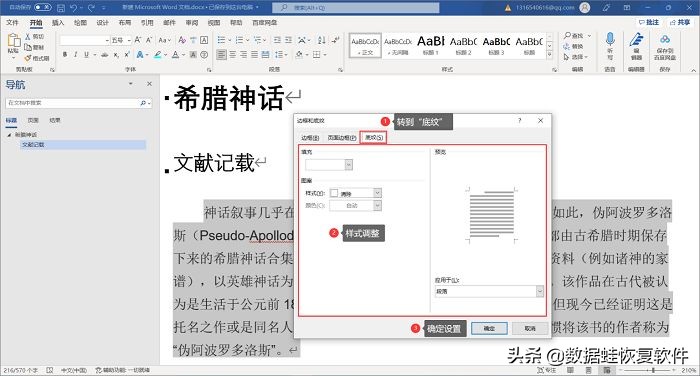Click the Save icon in title bar
Viewport: 700px width, 376px height.
point(61,8)
